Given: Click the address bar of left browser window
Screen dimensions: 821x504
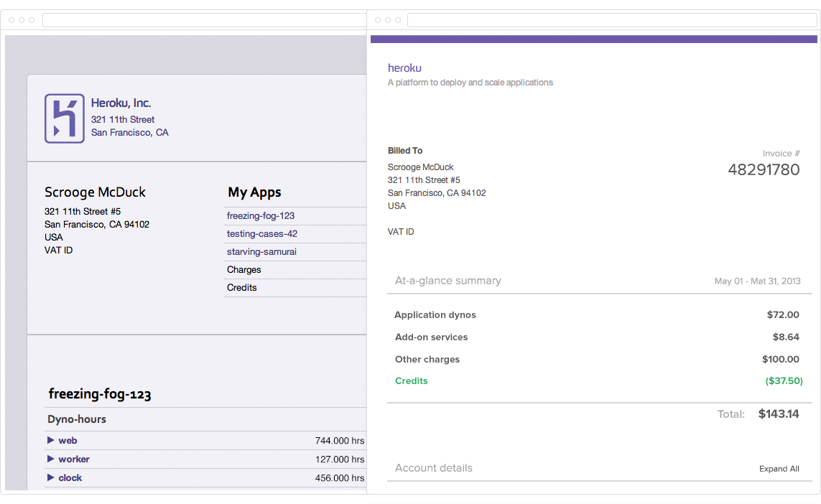Looking at the screenshot, I should pyautogui.click(x=205, y=20).
